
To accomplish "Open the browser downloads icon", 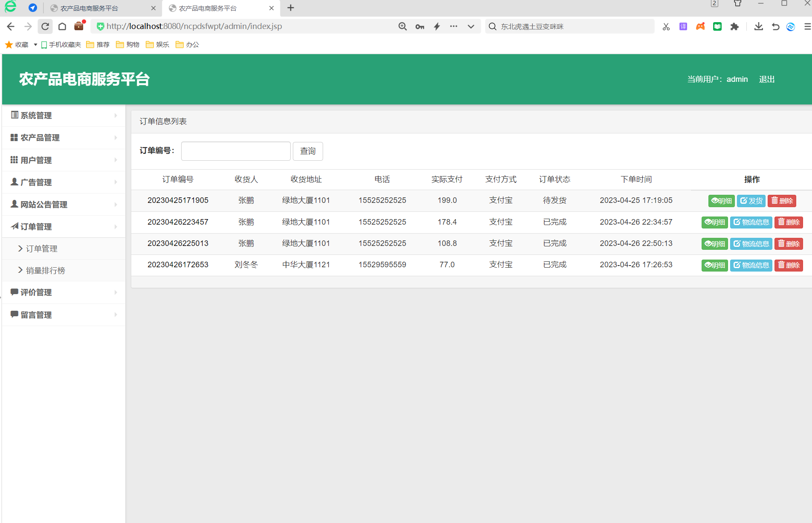I will (758, 26).
